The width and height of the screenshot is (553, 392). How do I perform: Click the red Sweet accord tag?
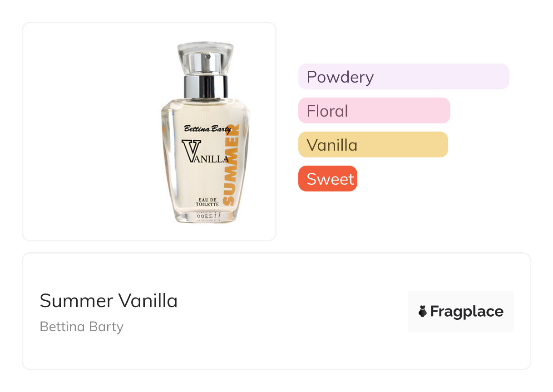328,179
